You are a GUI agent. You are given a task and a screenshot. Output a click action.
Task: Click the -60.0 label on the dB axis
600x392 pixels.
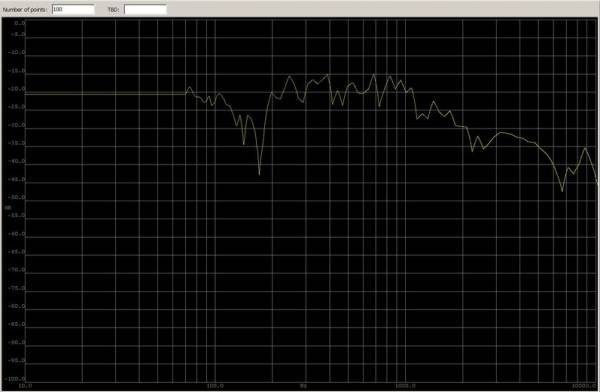tap(17, 234)
